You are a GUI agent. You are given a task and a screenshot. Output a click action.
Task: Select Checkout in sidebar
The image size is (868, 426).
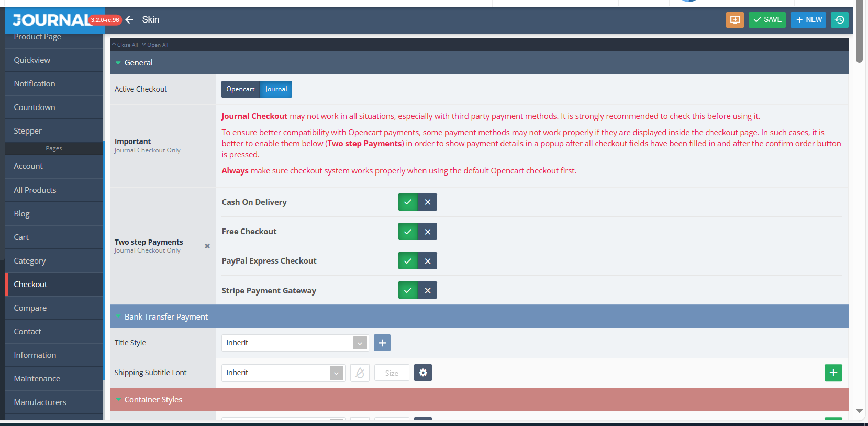click(54, 285)
